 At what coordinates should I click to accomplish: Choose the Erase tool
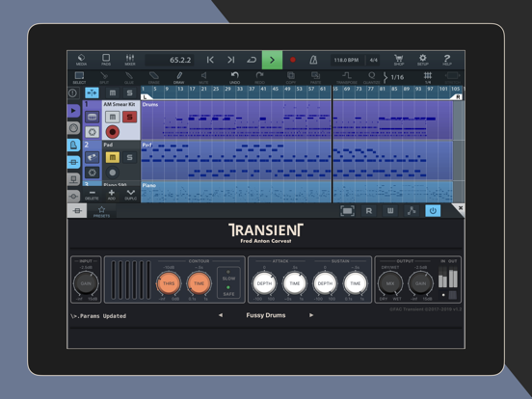click(x=153, y=78)
